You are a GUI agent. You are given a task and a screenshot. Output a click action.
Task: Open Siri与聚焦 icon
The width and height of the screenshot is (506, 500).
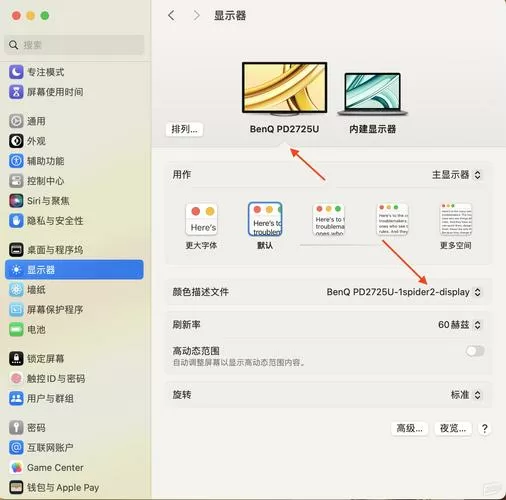[16, 201]
